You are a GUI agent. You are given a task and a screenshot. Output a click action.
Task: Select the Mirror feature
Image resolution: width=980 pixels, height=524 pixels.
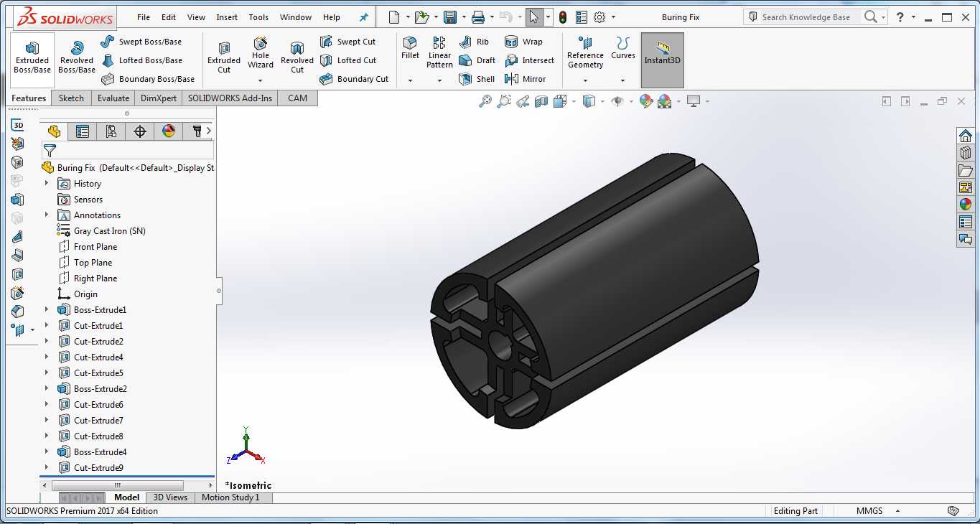(525, 79)
